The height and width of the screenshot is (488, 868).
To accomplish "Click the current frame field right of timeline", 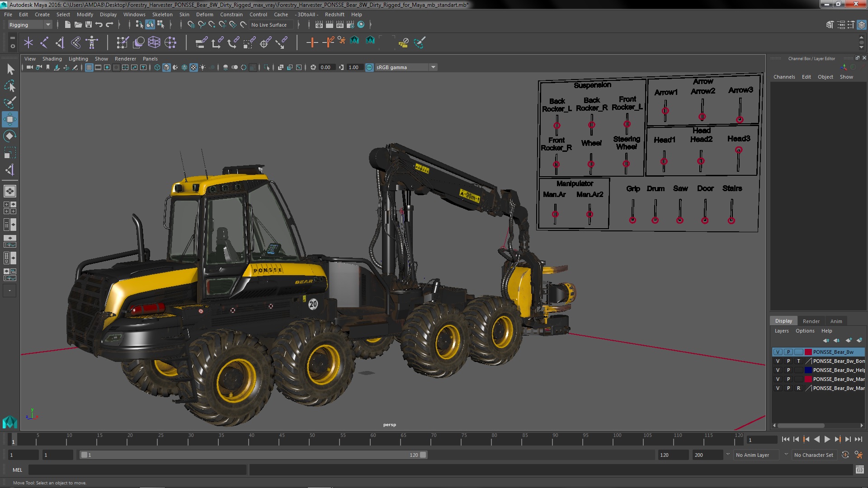I will 762,440.
